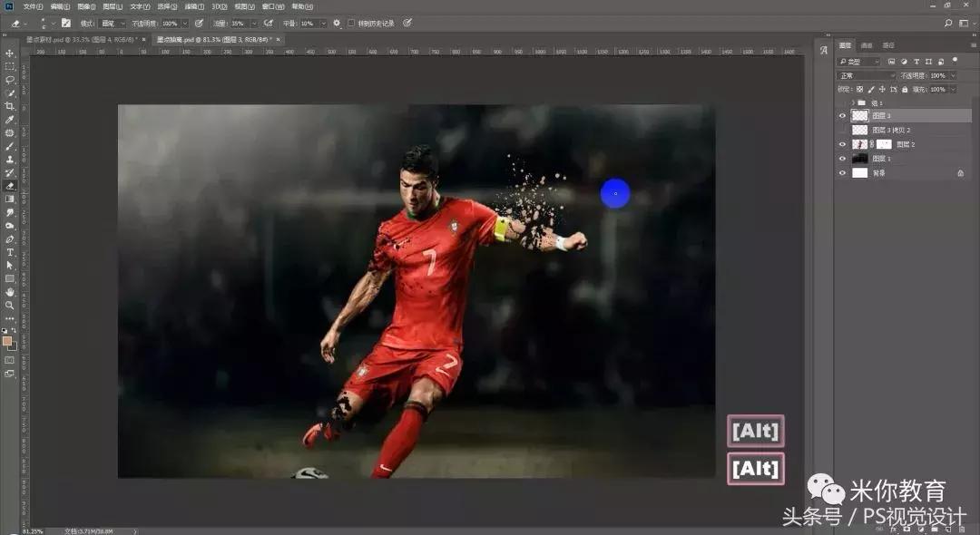Select the Hand tool

(10, 292)
